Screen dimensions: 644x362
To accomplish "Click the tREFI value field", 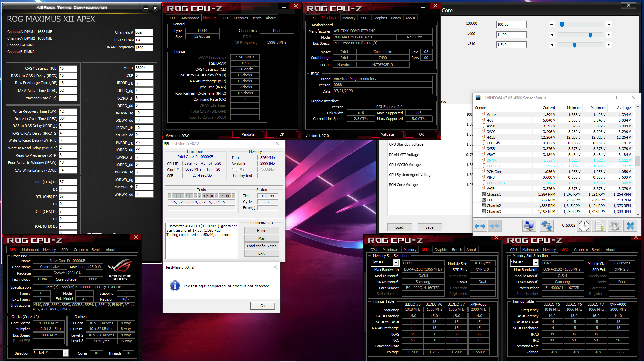I will click(144, 68).
